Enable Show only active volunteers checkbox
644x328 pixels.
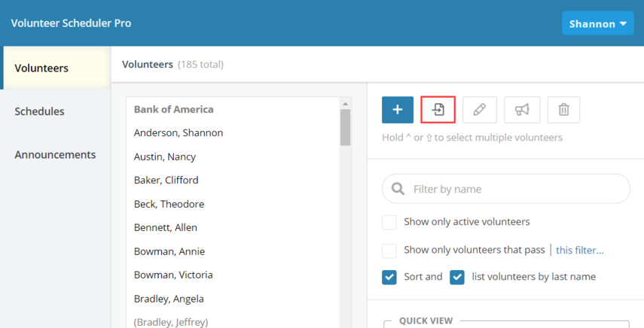coord(389,222)
